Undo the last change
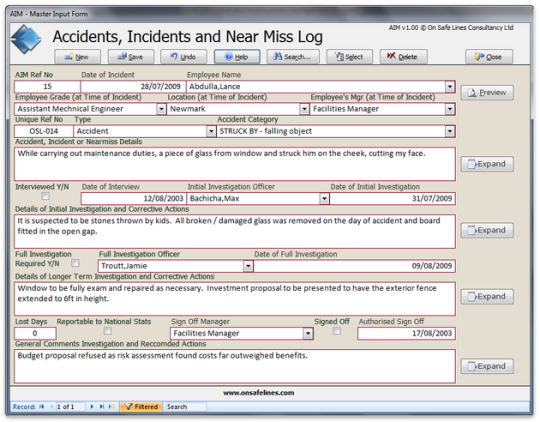The width and height of the screenshot is (540, 422). (x=184, y=57)
